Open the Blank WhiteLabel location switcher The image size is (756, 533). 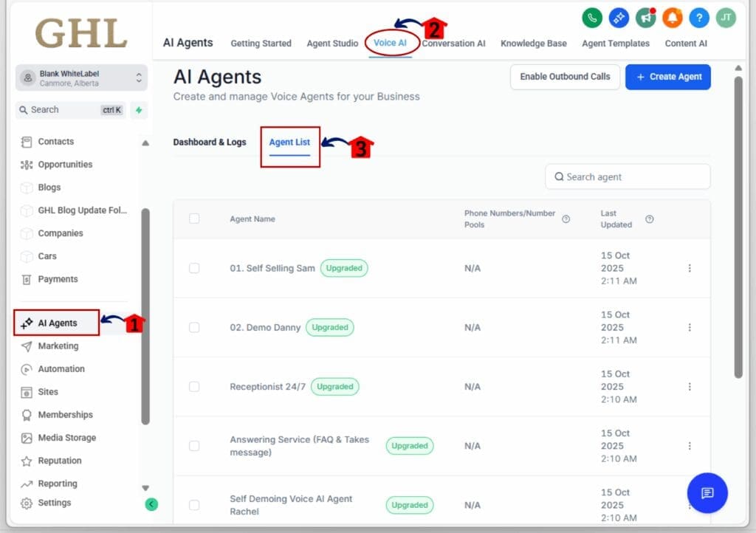click(80, 76)
